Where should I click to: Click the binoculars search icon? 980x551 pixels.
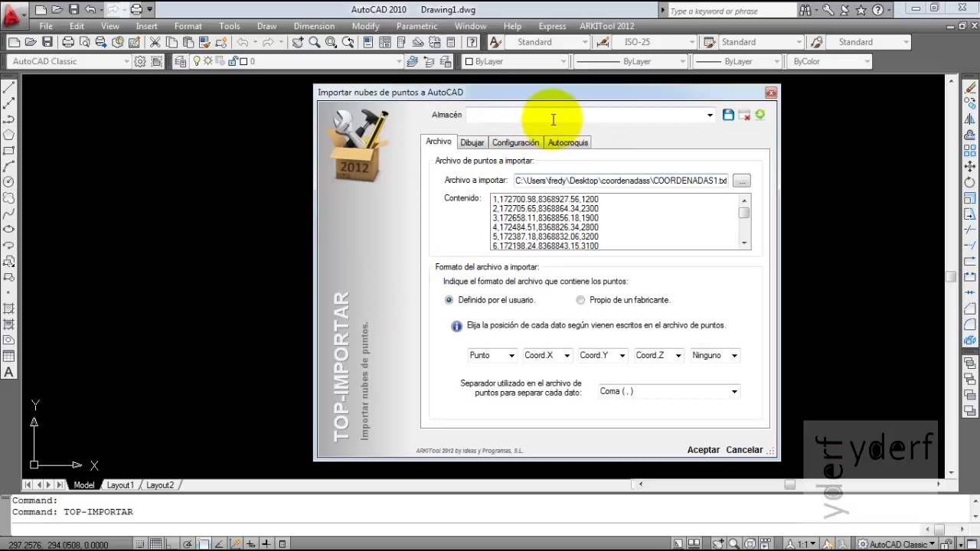click(x=805, y=11)
